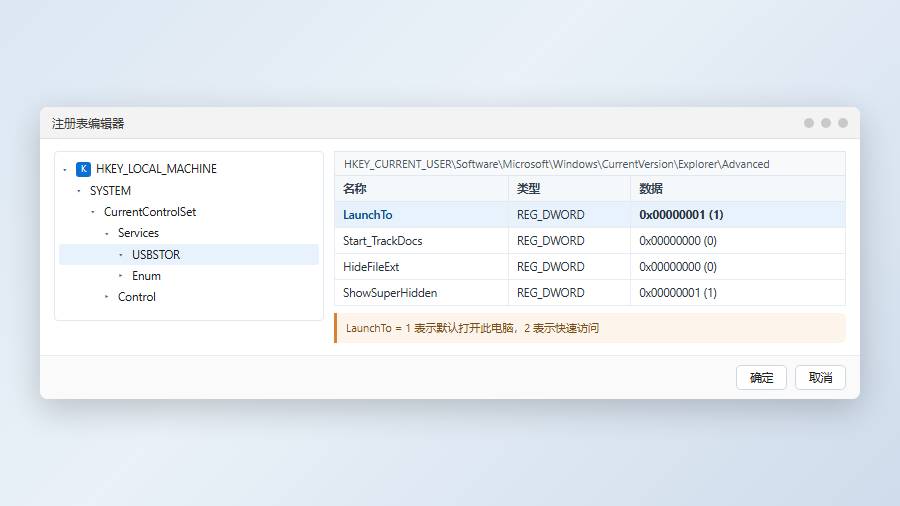Click HideFileExt data 0x00000000 (0)
This screenshot has height=506, width=900.
678,267
